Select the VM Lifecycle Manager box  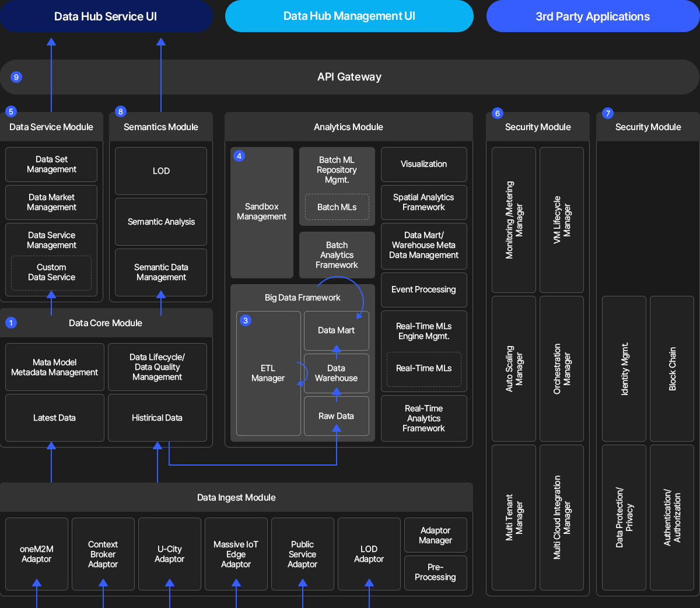(562, 220)
